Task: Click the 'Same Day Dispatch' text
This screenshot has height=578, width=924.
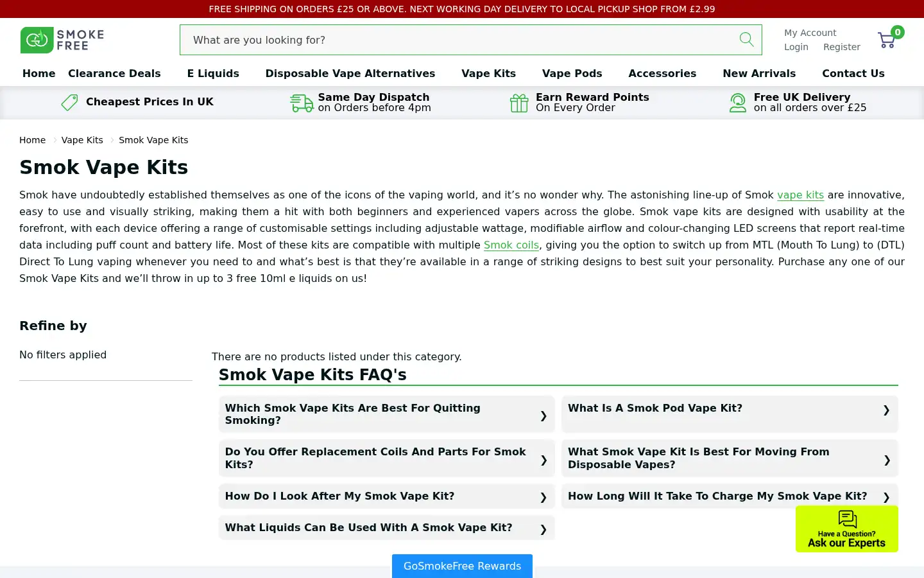Action: [373, 97]
